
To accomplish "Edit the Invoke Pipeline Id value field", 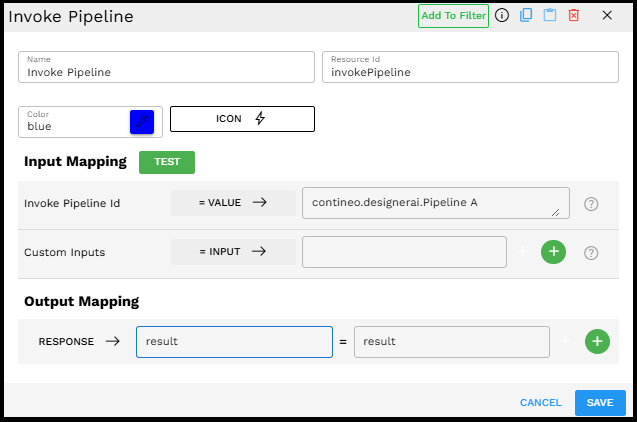I will (436, 203).
